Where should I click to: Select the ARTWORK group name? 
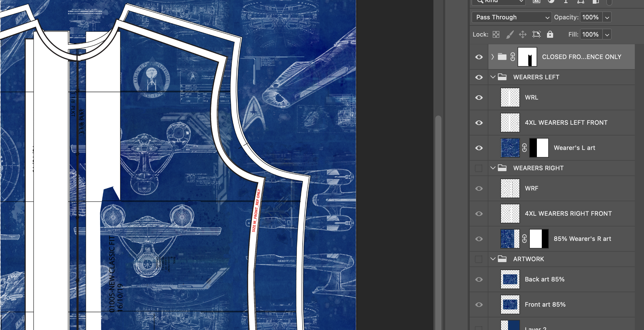tap(529, 259)
